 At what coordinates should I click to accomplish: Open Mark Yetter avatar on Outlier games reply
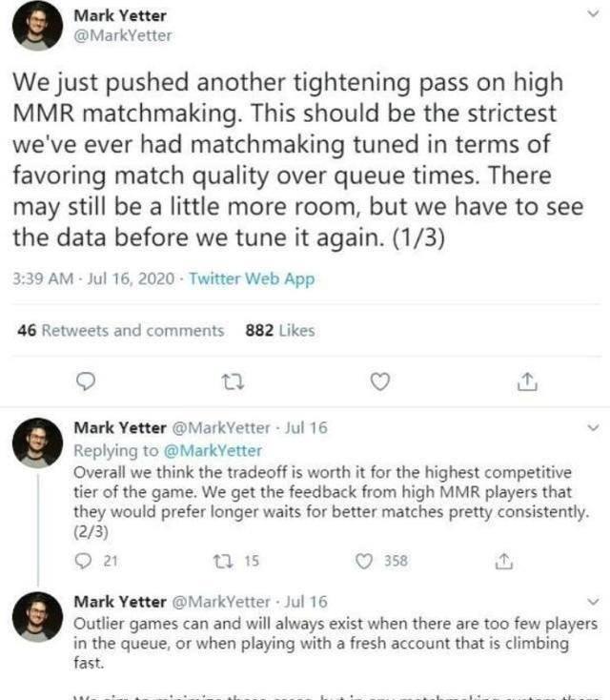[x=37, y=616]
